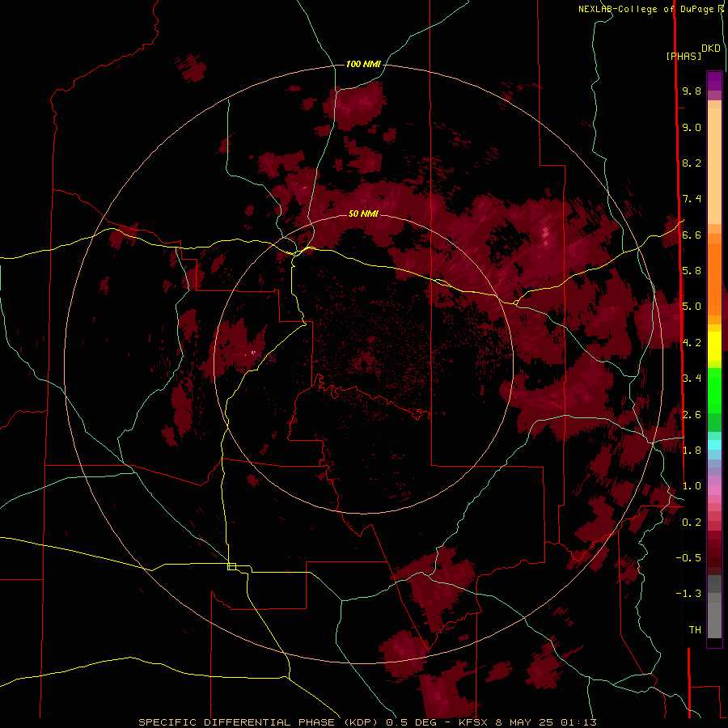Click the 4.2 value on the color scale
The height and width of the screenshot is (728, 728).
[692, 343]
